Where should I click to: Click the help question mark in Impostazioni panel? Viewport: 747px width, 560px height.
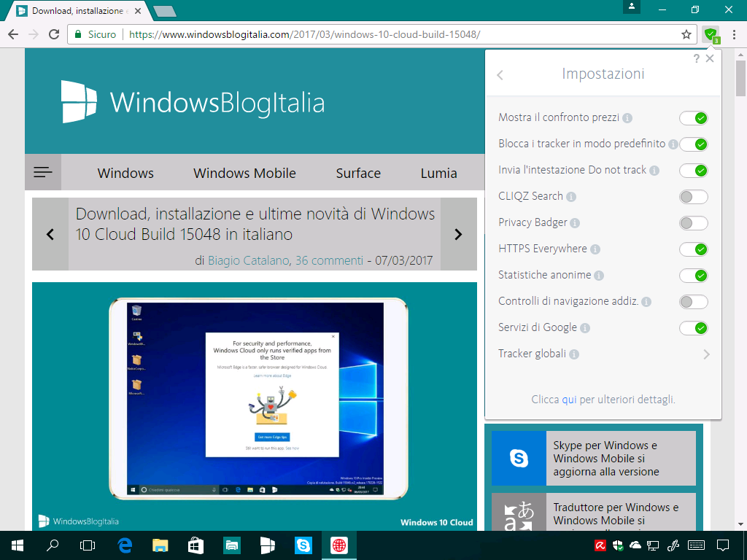[x=696, y=58]
